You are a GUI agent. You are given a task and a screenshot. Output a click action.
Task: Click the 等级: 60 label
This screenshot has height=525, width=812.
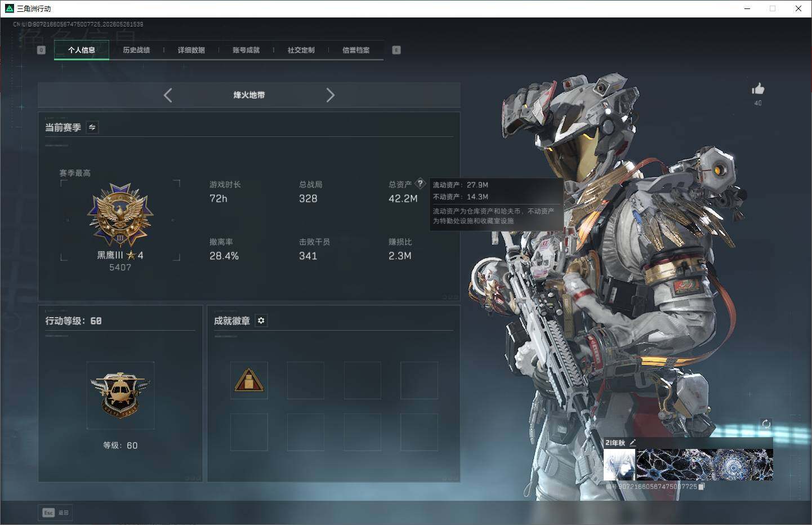tap(120, 446)
